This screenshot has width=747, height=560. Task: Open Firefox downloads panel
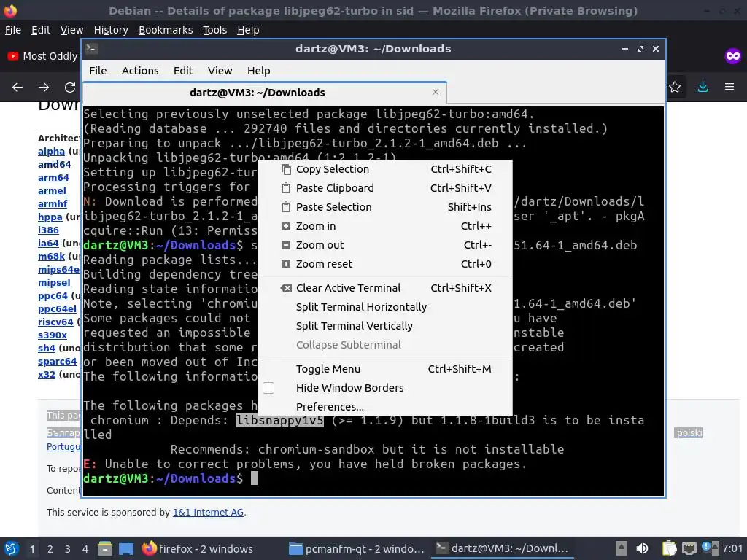click(x=703, y=87)
